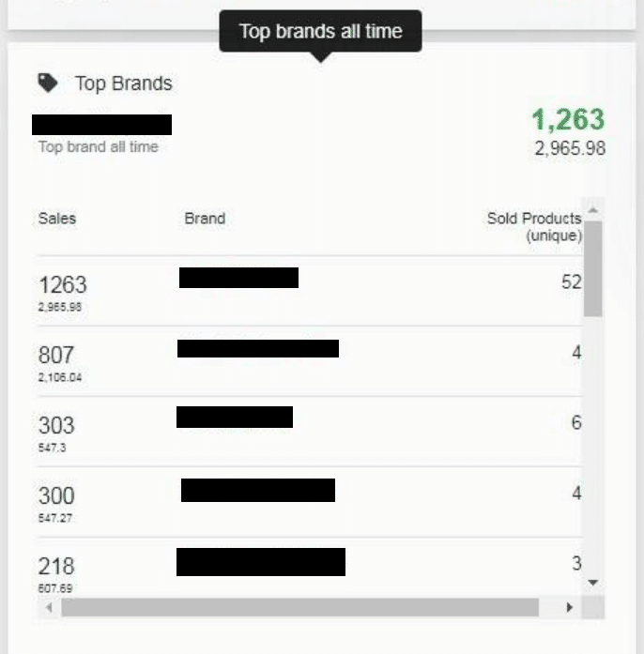This screenshot has width=644, height=654.
Task: Click the vertical scrollbar up arrow
Action: coord(592,210)
